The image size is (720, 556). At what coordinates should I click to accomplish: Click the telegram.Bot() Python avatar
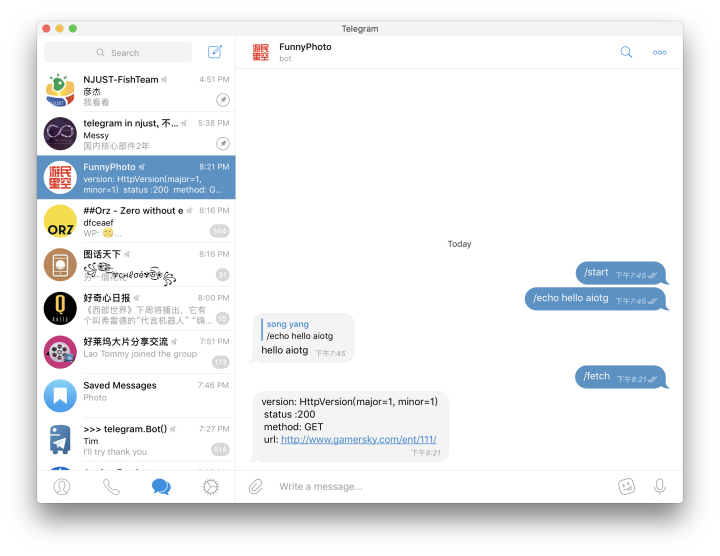click(60, 439)
